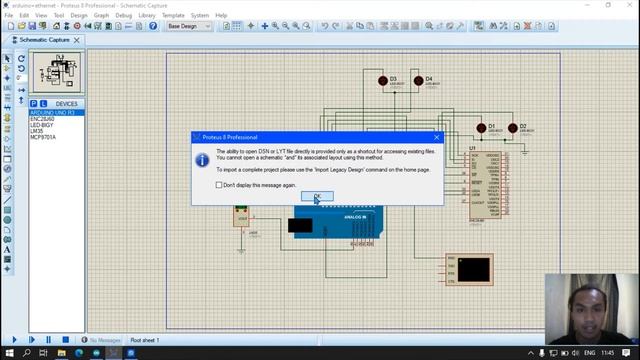Screen dimensions: 640x360
Task: Click the Rotate Clockwise icon
Action: [22, 58]
